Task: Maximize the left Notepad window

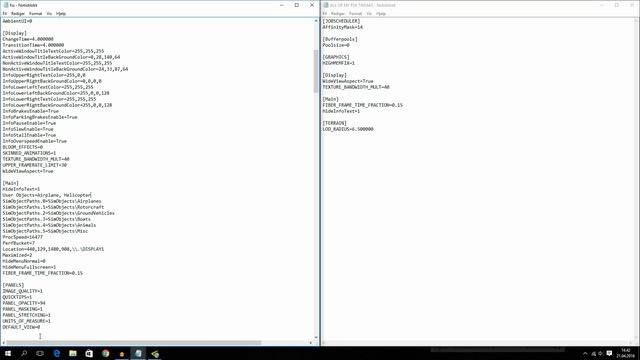Action: pos(297,5)
